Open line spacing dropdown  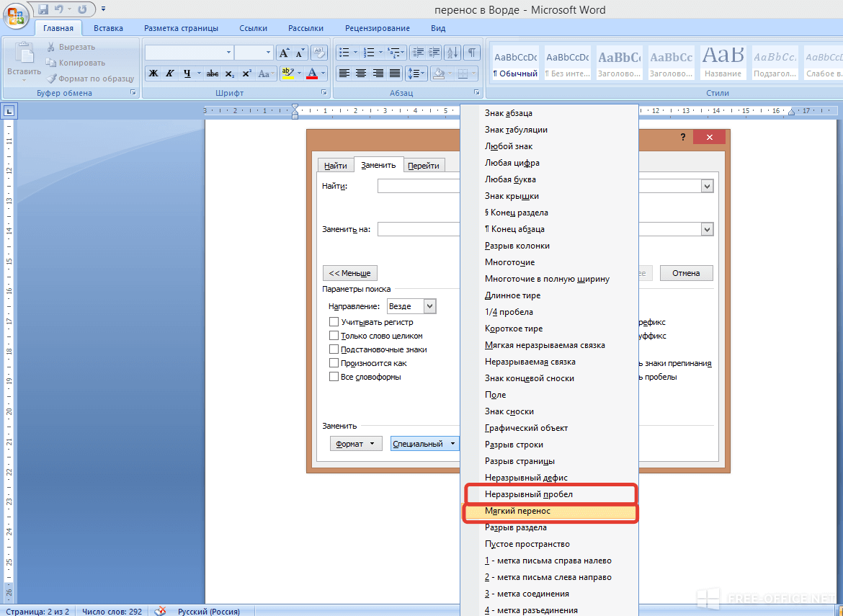(416, 73)
